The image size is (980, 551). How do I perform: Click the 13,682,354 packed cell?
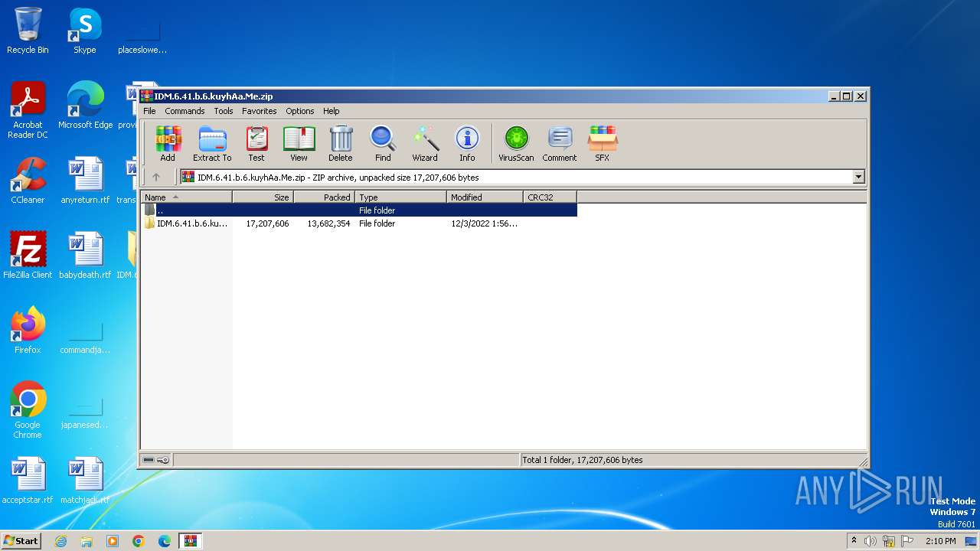[328, 223]
